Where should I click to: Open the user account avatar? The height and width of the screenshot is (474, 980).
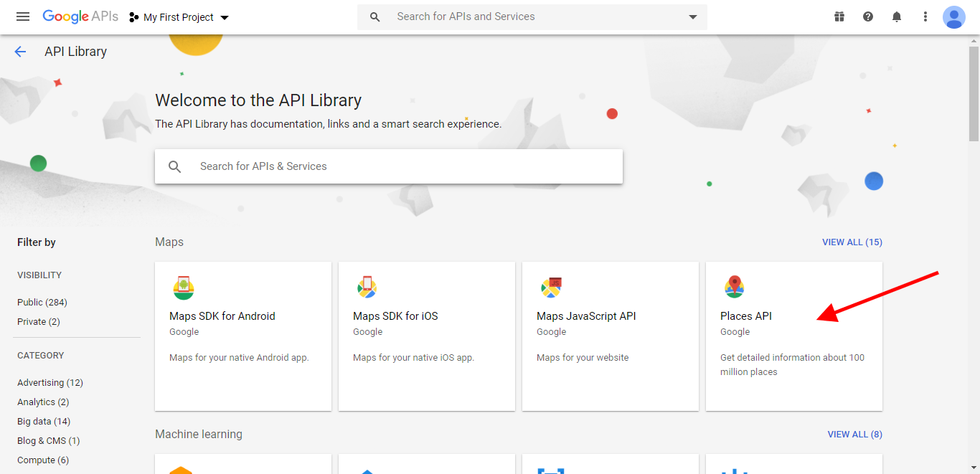pyautogui.click(x=954, y=16)
